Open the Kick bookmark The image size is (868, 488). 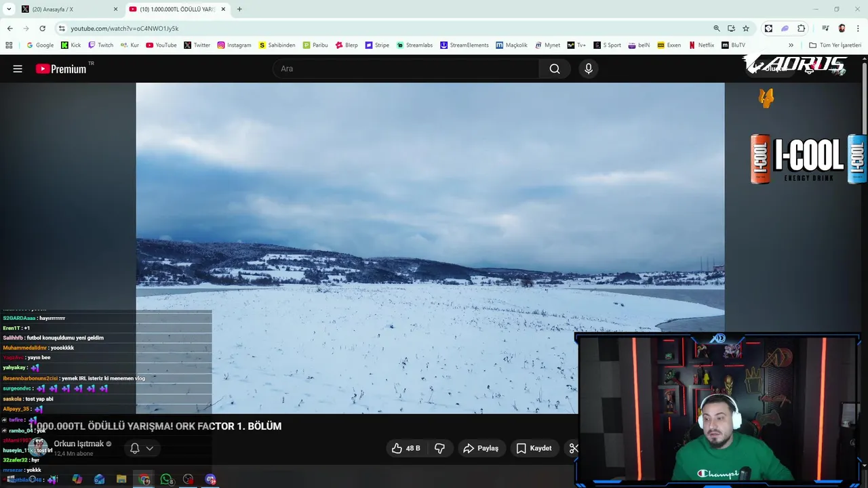coord(71,45)
